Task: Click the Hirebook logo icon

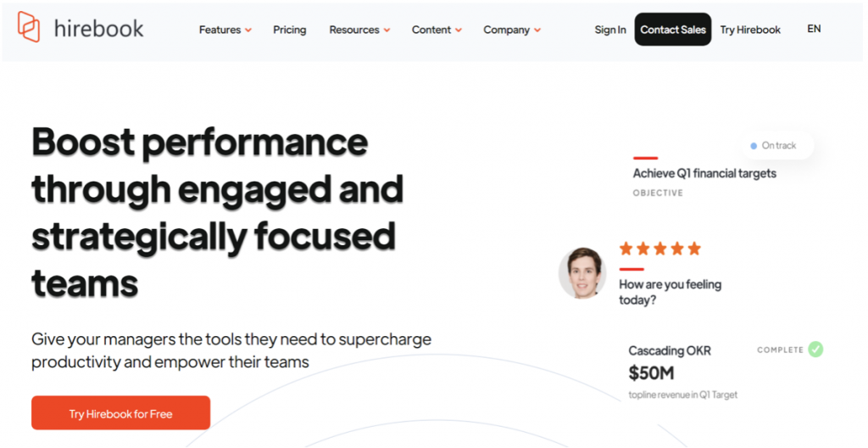Action: [29, 27]
